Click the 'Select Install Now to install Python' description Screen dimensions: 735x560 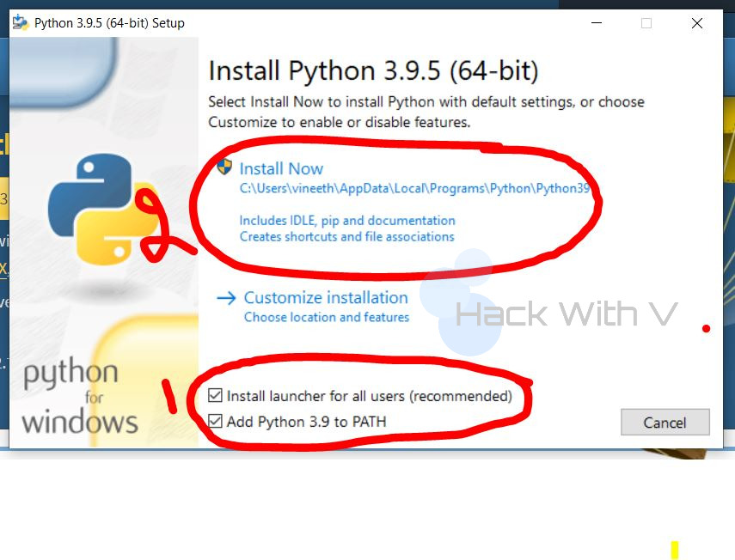pyautogui.click(x=426, y=112)
